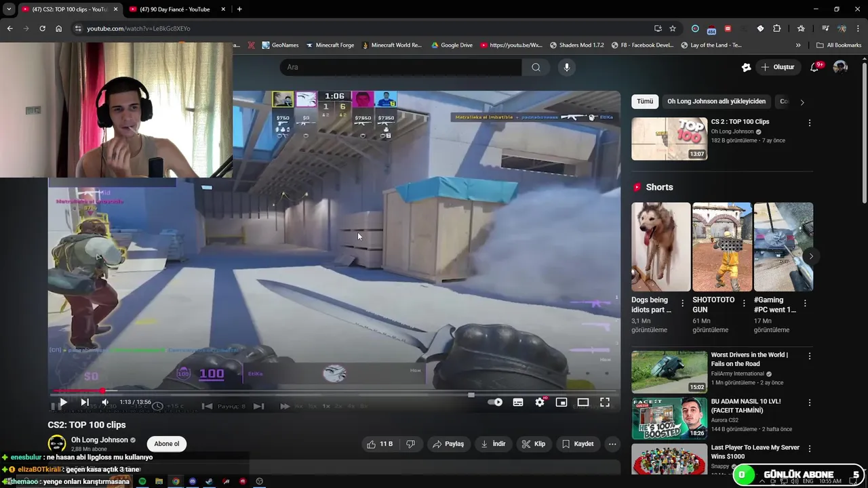Viewport: 868px width, 488px height.
Task: Switch to theater mode
Action: (583, 402)
